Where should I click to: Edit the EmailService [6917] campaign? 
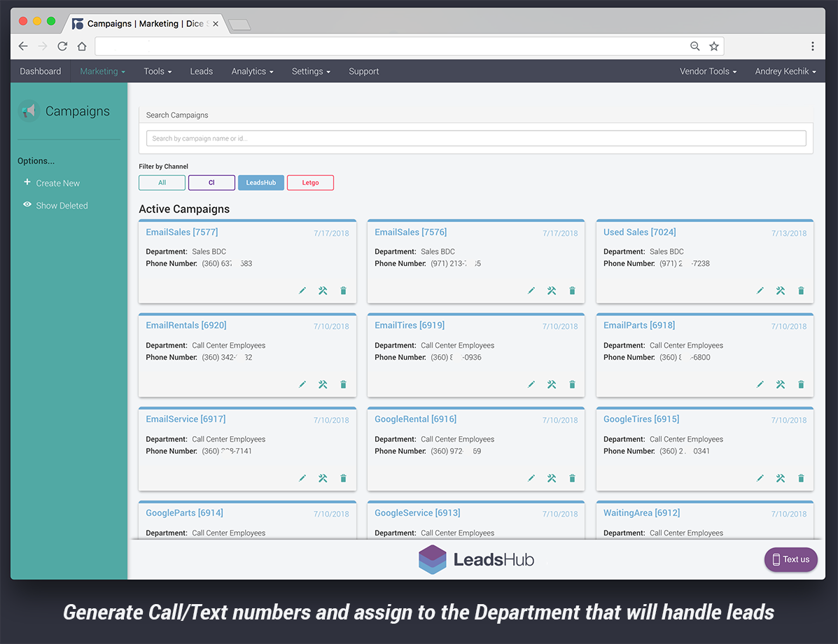point(302,478)
